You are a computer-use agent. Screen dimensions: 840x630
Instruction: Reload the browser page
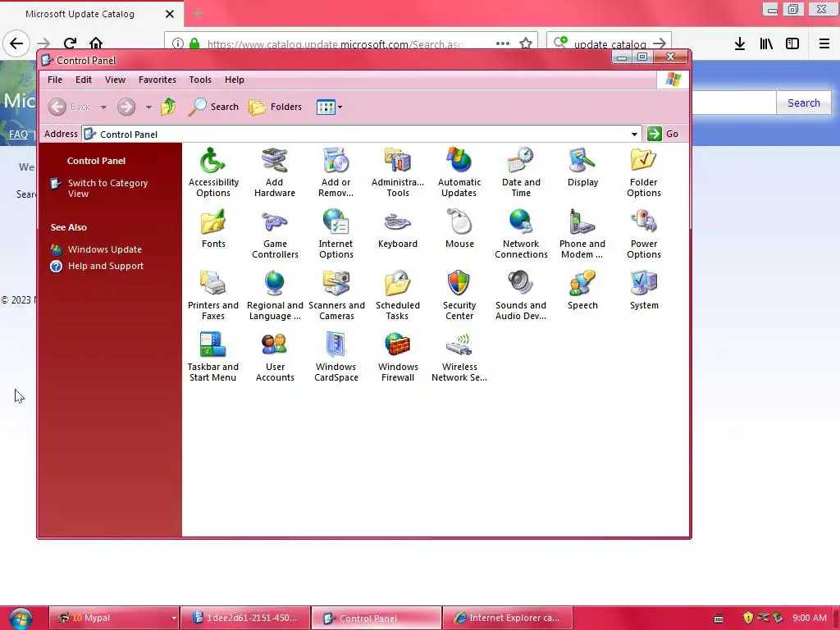click(x=70, y=43)
